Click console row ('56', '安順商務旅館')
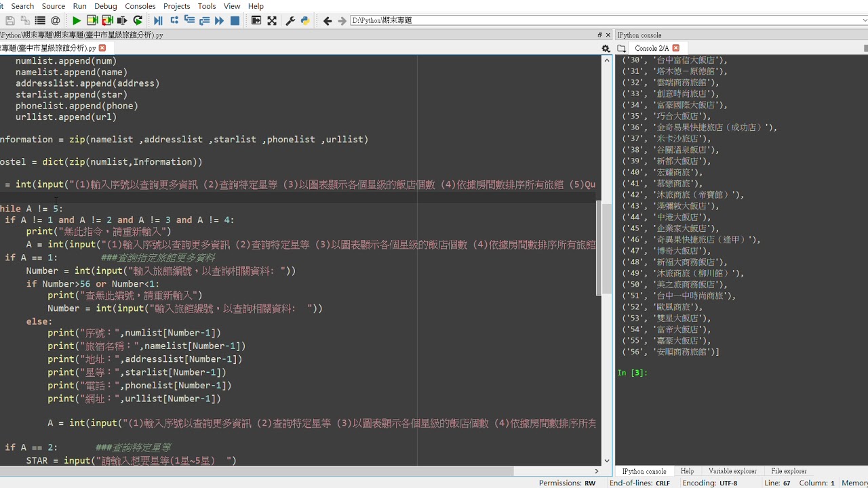The height and width of the screenshot is (488, 868). click(x=670, y=352)
